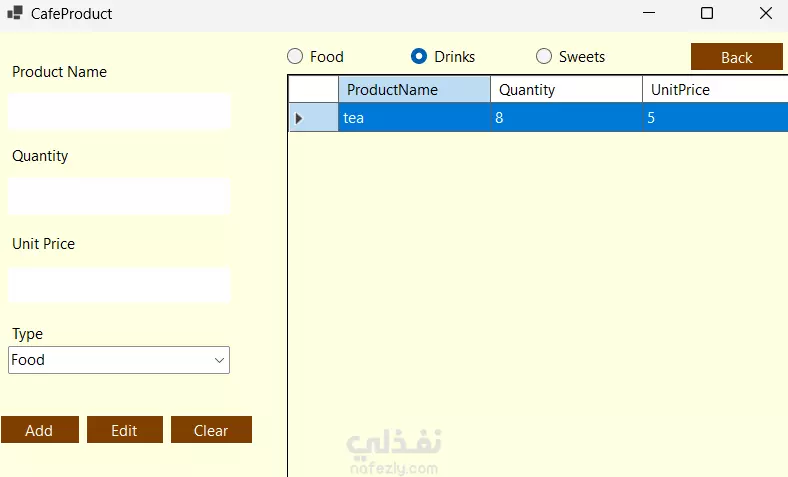Click the unit price cell showing 5
788x477 pixels.
click(x=714, y=118)
